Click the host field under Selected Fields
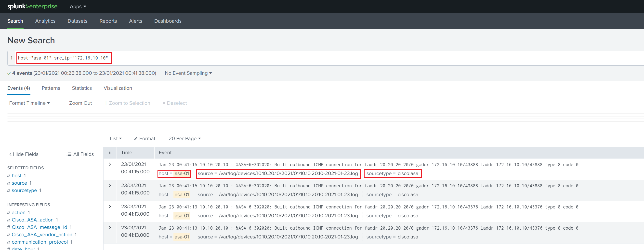This screenshot has width=644, height=250. point(16,175)
